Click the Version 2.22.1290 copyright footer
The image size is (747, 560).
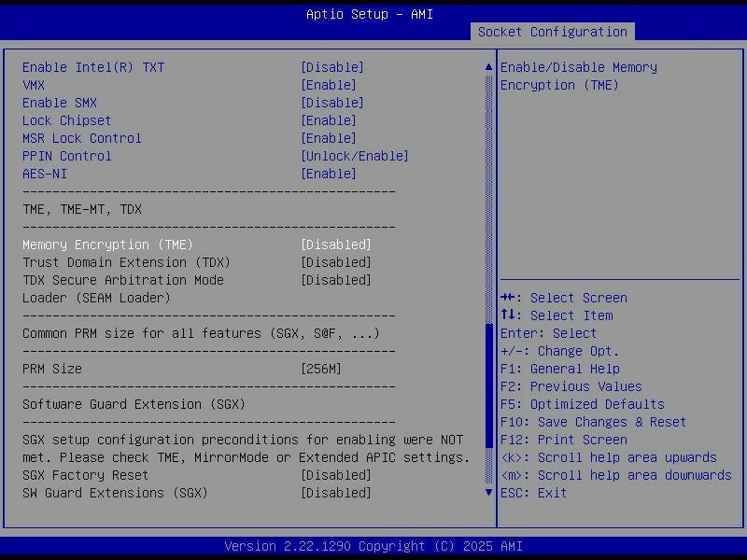[373, 546]
